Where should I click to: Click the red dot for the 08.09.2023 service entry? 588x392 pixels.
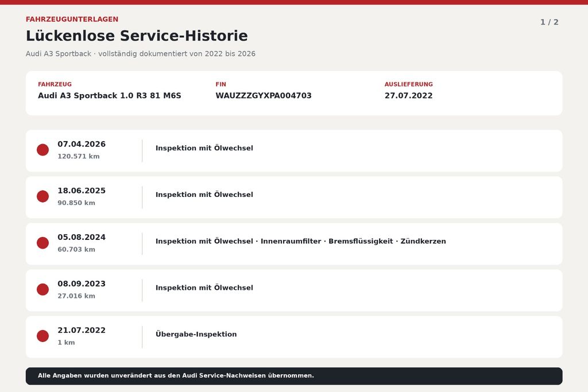tap(42, 289)
